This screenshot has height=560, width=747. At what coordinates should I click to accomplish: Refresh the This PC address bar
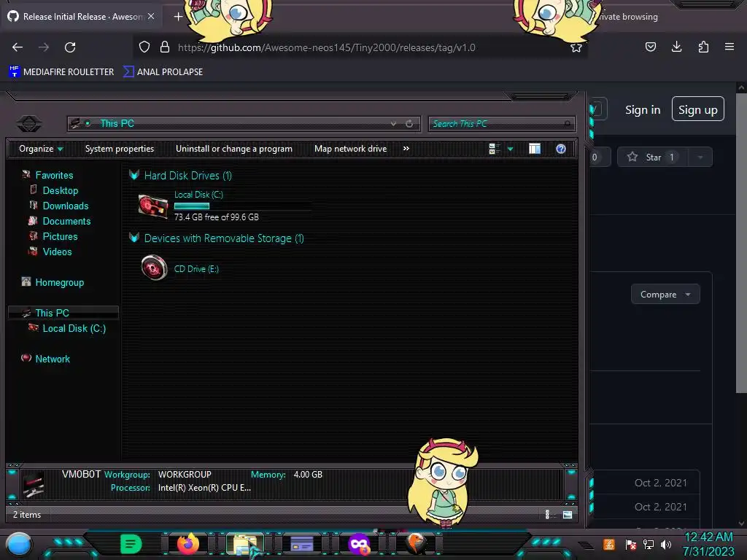409,124
